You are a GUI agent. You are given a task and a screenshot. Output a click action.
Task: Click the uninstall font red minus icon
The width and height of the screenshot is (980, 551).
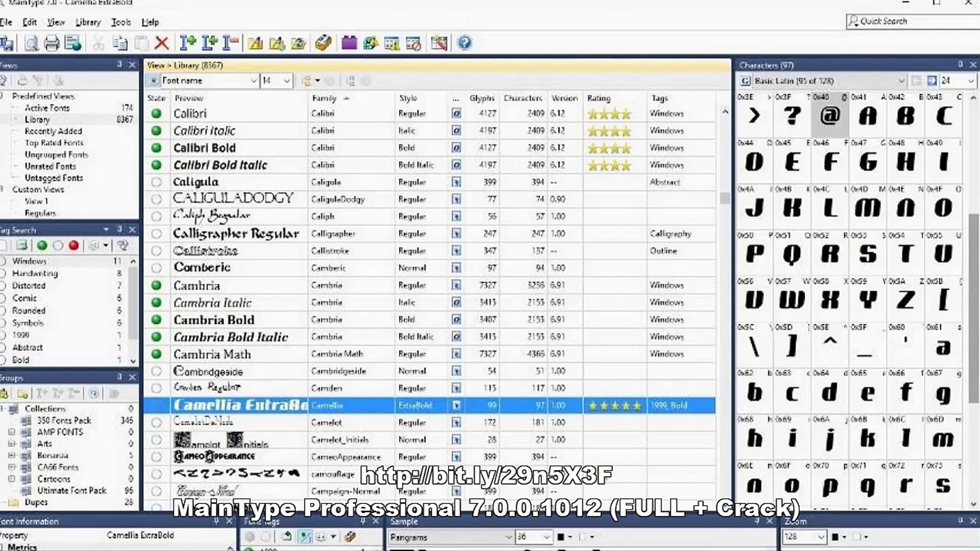(x=231, y=43)
